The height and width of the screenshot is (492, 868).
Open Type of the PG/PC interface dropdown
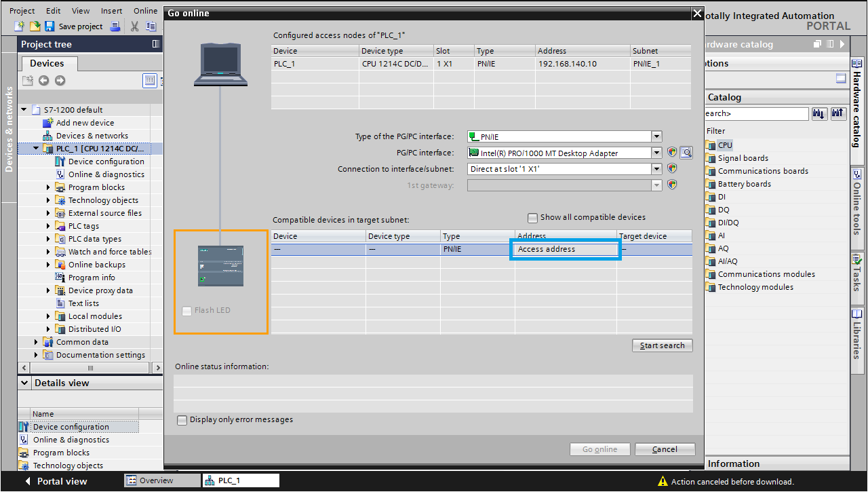(x=656, y=136)
